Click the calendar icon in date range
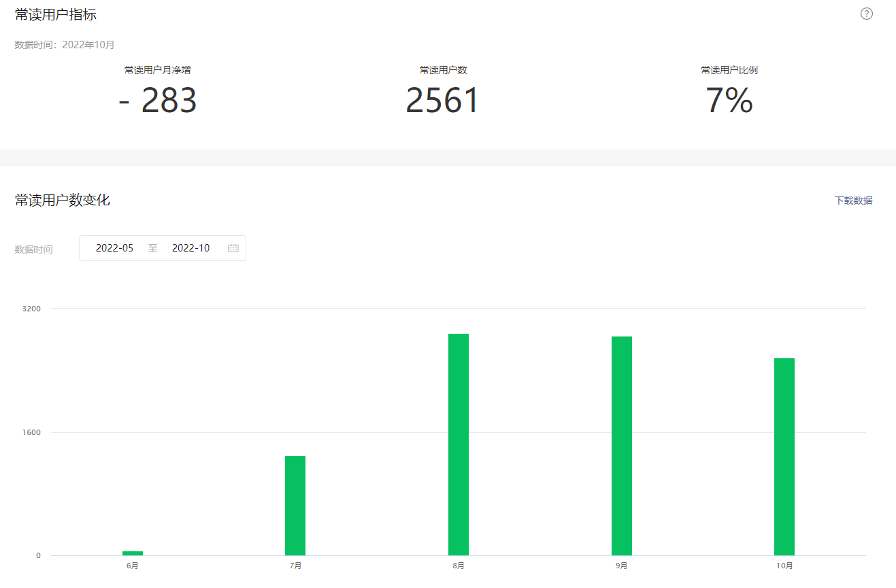 click(x=233, y=248)
